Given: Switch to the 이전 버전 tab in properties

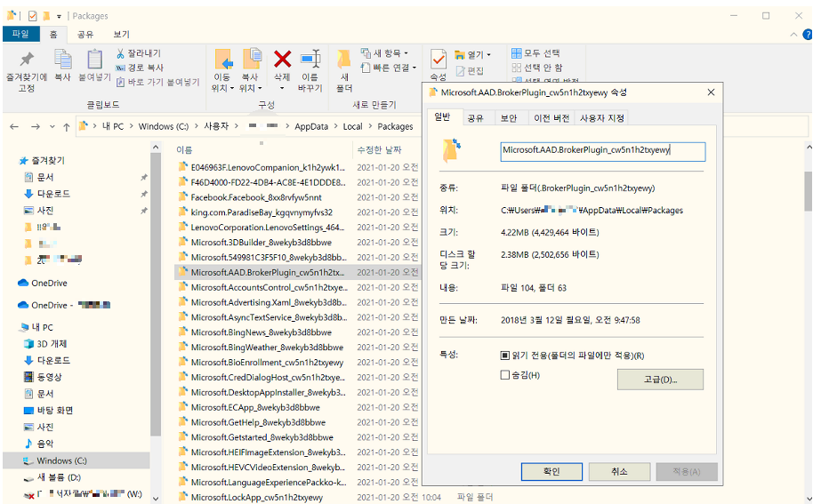Looking at the screenshot, I should coord(551,118).
